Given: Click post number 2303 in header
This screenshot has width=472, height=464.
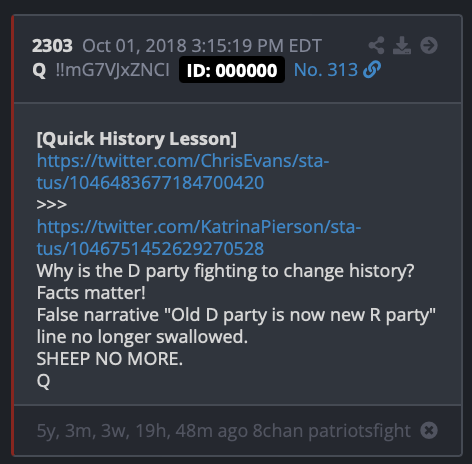Looking at the screenshot, I should click(x=52, y=46).
